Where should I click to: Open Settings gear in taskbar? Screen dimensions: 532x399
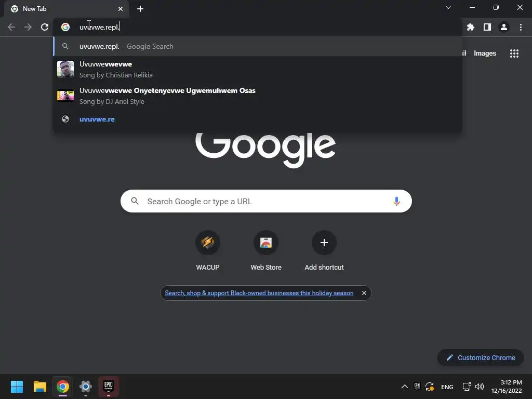pos(86,387)
